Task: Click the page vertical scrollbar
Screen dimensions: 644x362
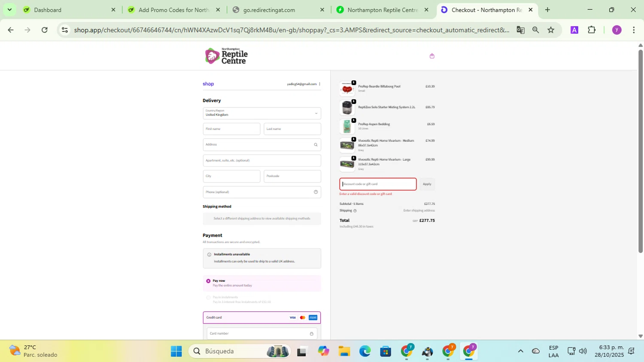Action: pos(640,151)
